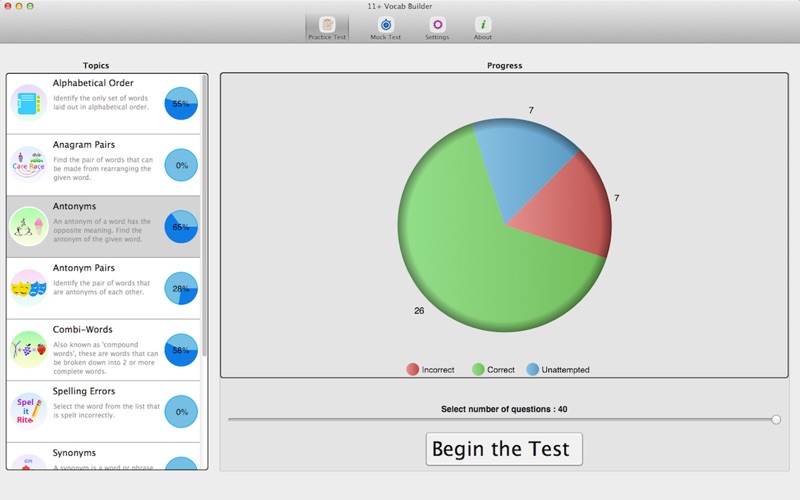Open the Mock Test toolbar icon

(386, 28)
